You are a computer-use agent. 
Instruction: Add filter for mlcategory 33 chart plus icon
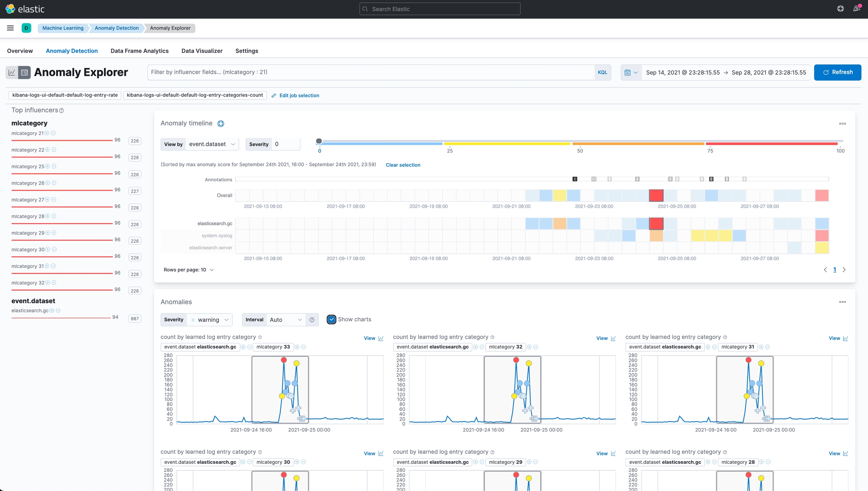click(x=297, y=347)
